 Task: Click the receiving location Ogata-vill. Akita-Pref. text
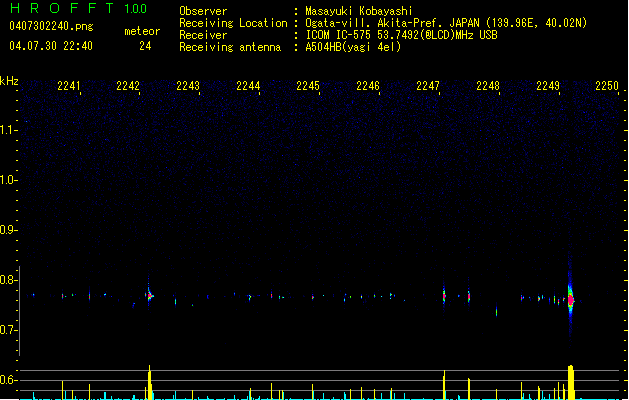pos(446,23)
